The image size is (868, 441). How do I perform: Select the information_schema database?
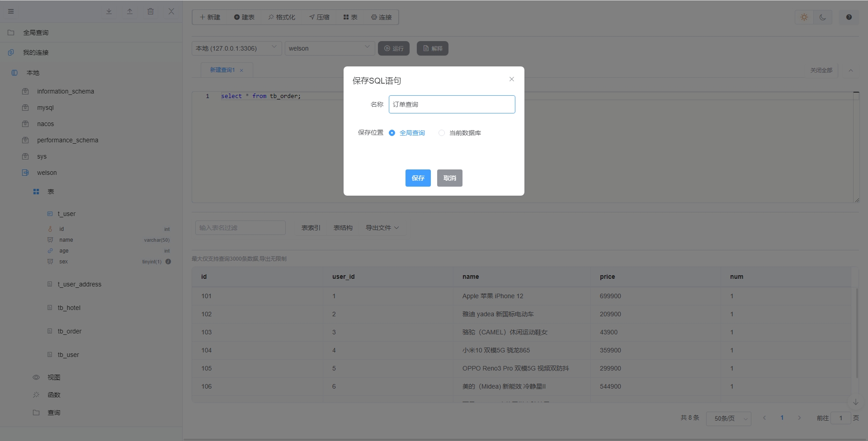(66, 91)
